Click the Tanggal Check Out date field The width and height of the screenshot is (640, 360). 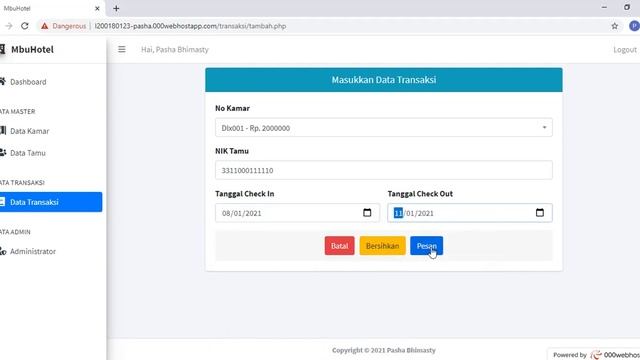[x=470, y=213]
